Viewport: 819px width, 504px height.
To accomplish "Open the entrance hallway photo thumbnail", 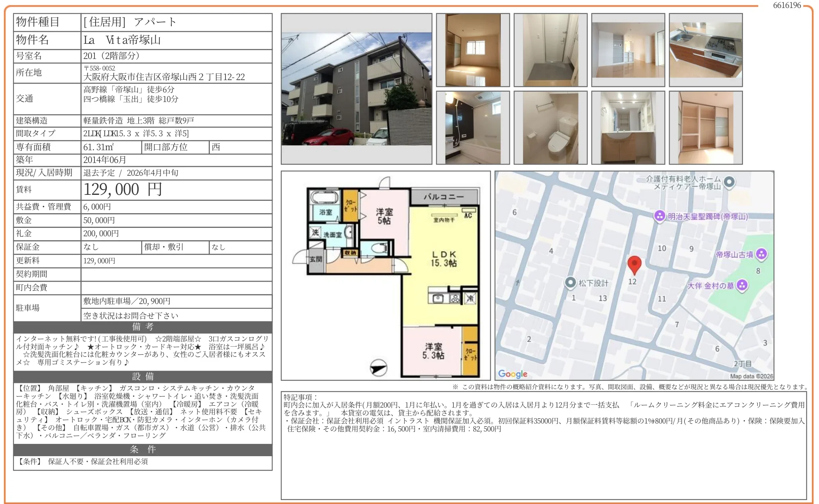I will pos(550,50).
